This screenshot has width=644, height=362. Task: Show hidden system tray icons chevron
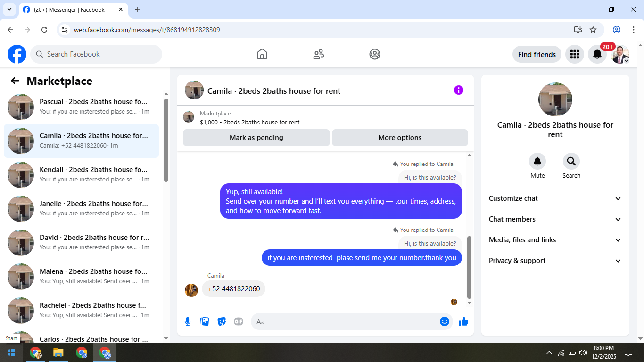coord(549,353)
